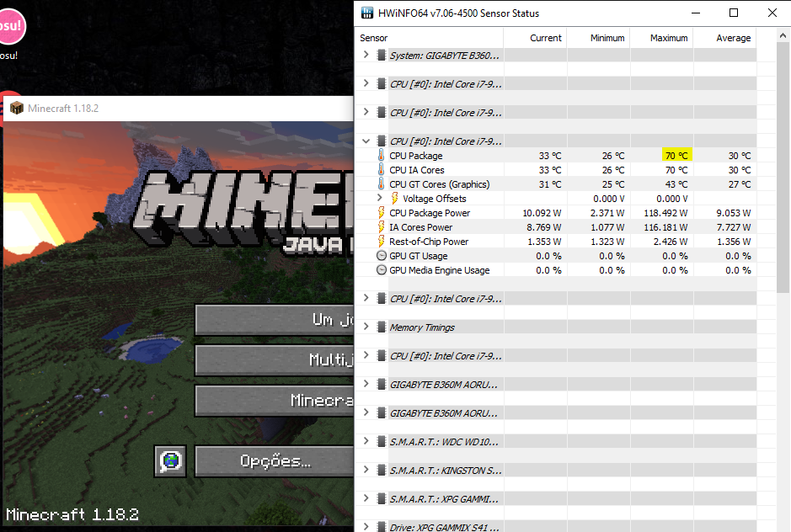Screen dimensions: 791x532
Task: Click the 1.077 W minimum value
Action: 607,227
